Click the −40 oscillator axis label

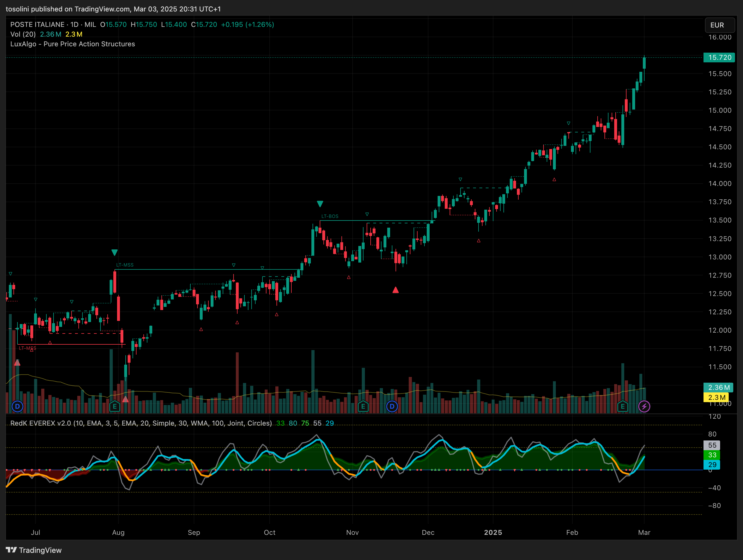(714, 488)
